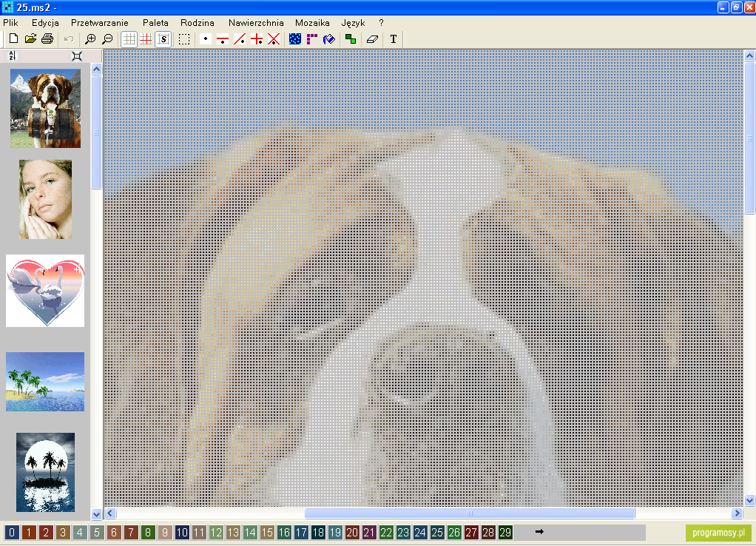Choose the red X cross tool
Image resolution: width=756 pixels, height=546 pixels.
click(x=274, y=39)
